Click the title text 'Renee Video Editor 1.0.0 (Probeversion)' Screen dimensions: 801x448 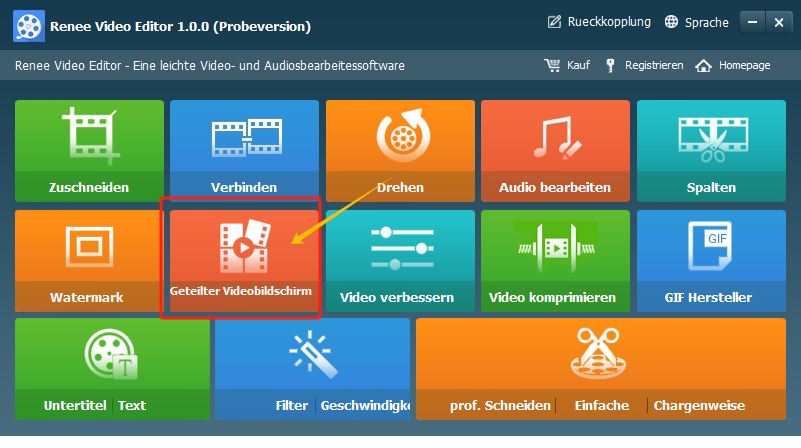(x=180, y=27)
